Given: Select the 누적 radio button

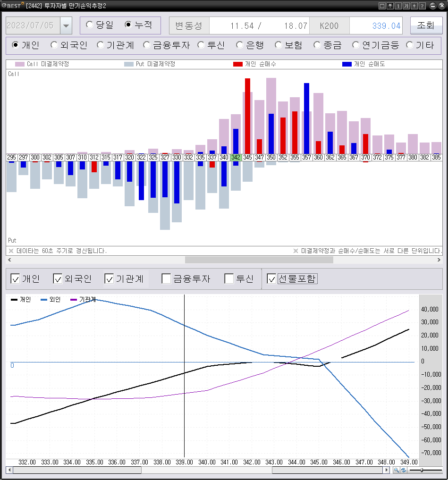Looking at the screenshot, I should tap(128, 25).
